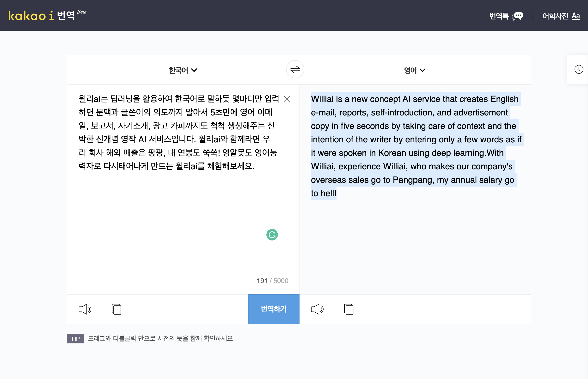Open the 번역톡 menu link

coord(499,16)
